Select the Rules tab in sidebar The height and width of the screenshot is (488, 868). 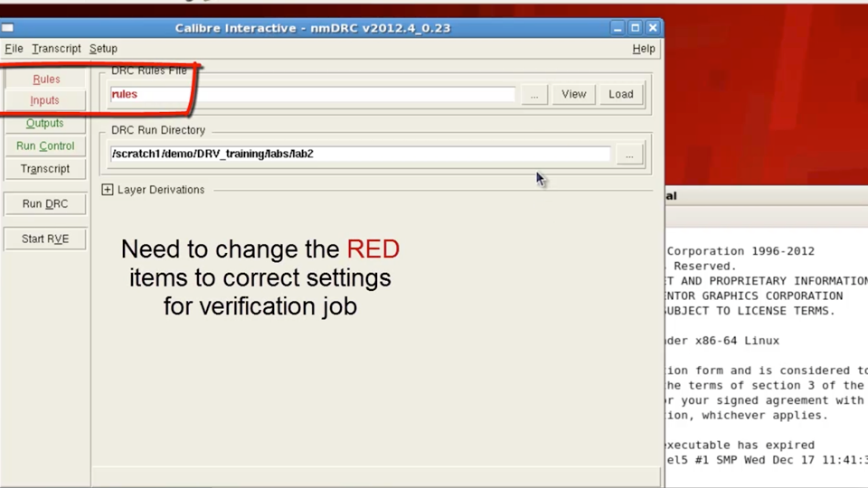(x=46, y=80)
